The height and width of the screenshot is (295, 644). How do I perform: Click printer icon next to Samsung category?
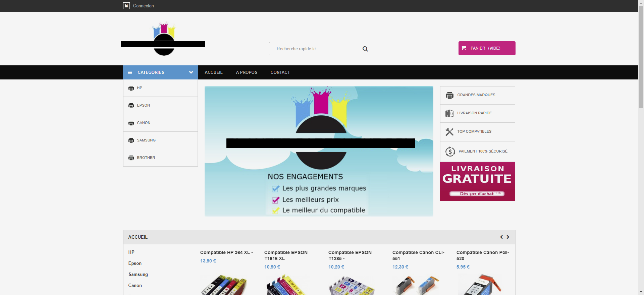click(131, 140)
